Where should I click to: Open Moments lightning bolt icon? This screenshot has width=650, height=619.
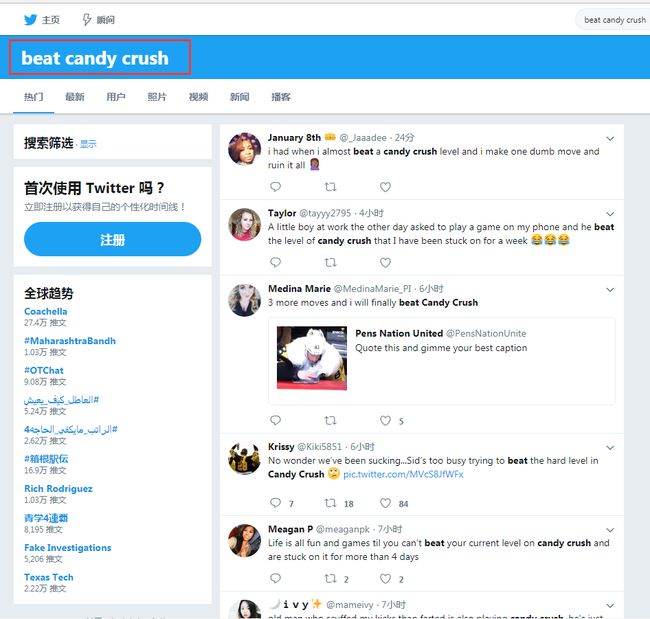click(86, 19)
